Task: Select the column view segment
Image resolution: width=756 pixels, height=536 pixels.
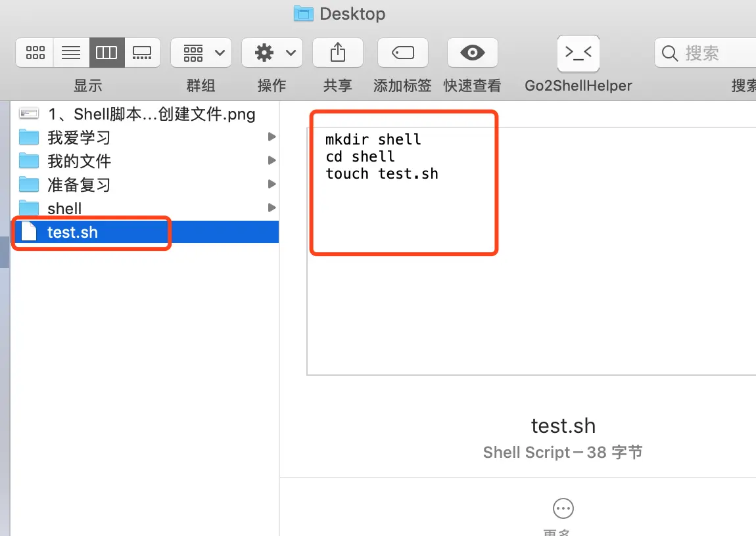Action: 106,53
